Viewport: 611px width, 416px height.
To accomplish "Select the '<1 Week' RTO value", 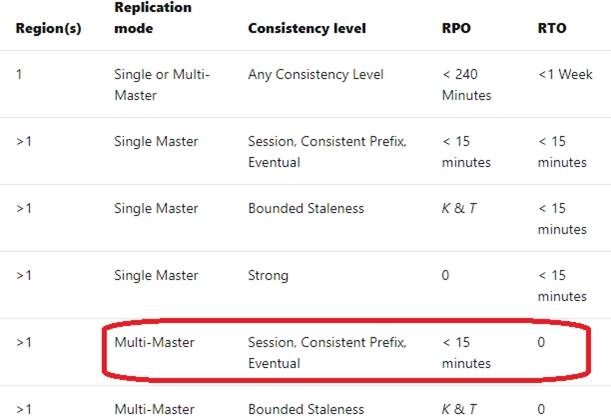I will [565, 75].
